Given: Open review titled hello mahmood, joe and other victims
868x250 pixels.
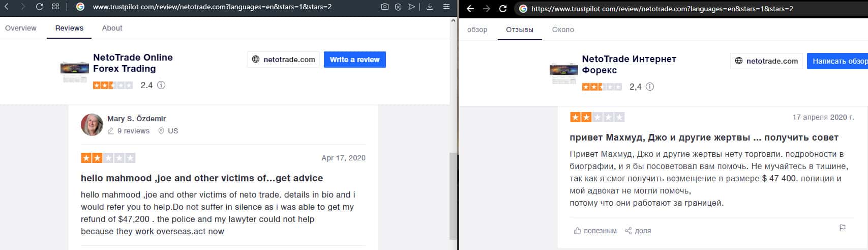Looking at the screenshot, I should point(202,178).
